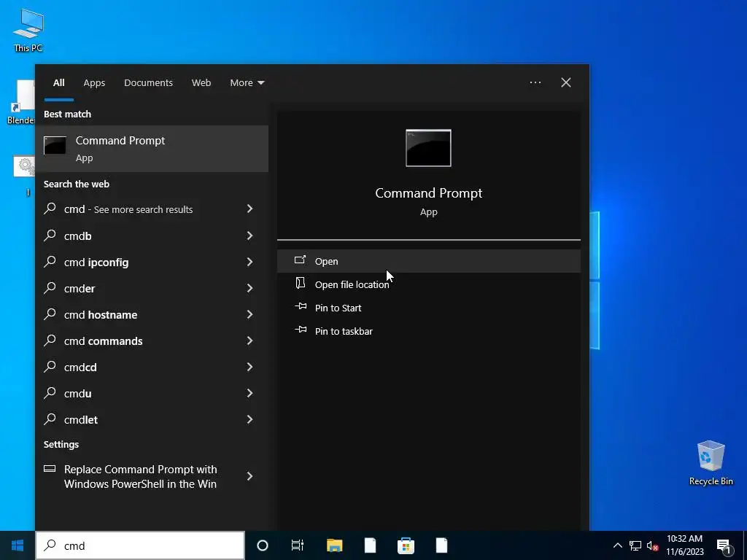This screenshot has width=747, height=560.
Task: Click the Open action icon
Action: click(x=300, y=260)
